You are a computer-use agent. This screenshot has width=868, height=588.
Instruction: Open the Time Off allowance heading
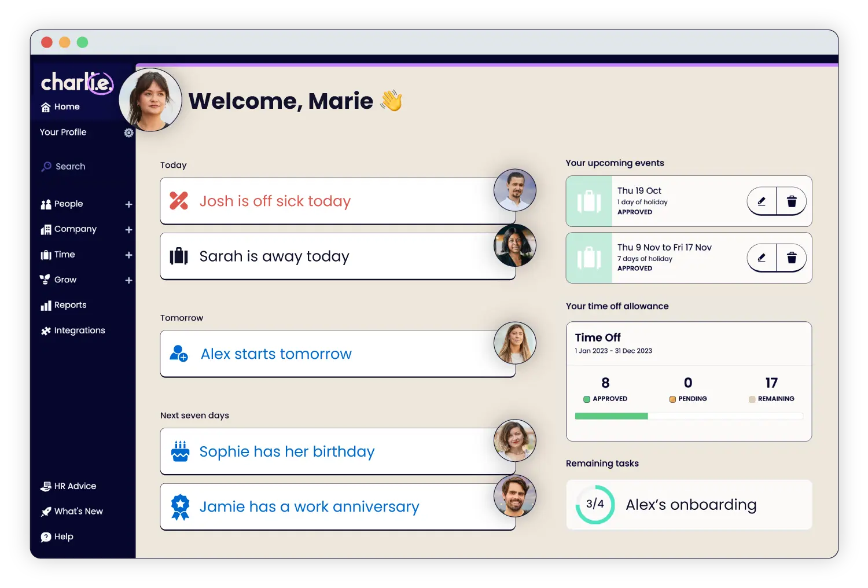click(598, 337)
